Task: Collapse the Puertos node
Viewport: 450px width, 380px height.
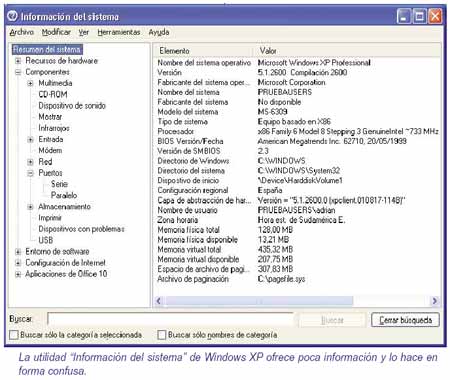Action: (30, 173)
